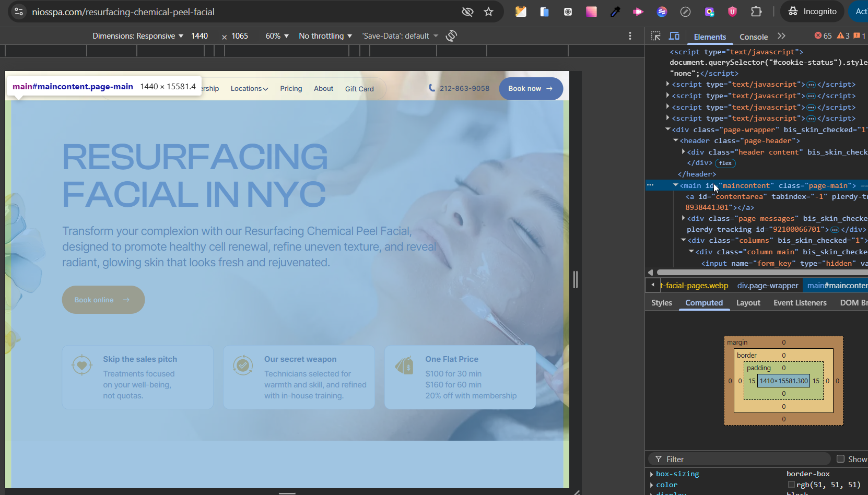Open the Pricing page link
This screenshot has width=868, height=495.
(x=291, y=89)
